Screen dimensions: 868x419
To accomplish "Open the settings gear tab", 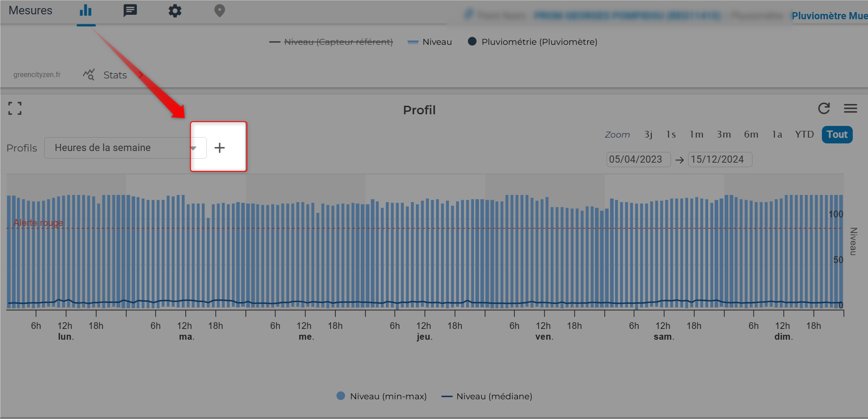I will 175,11.
